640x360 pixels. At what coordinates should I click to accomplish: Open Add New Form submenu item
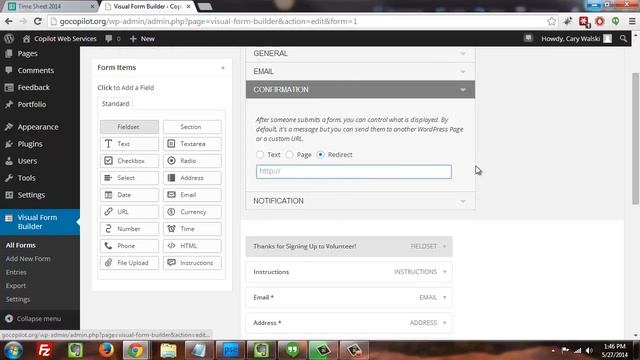(28, 259)
